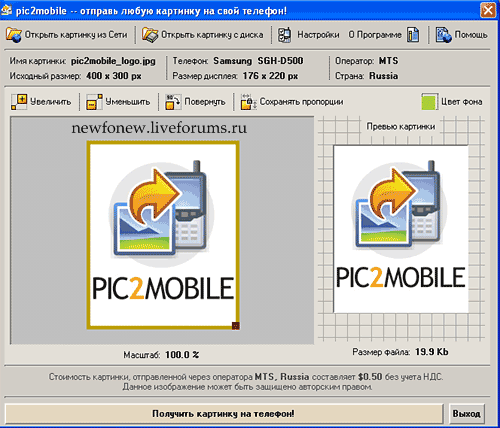The image size is (500, 428).
Task: Click the О Программе info icon
Action: 413,35
